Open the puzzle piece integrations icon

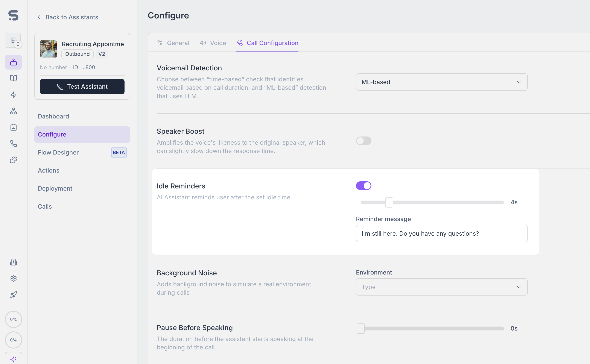(14, 160)
